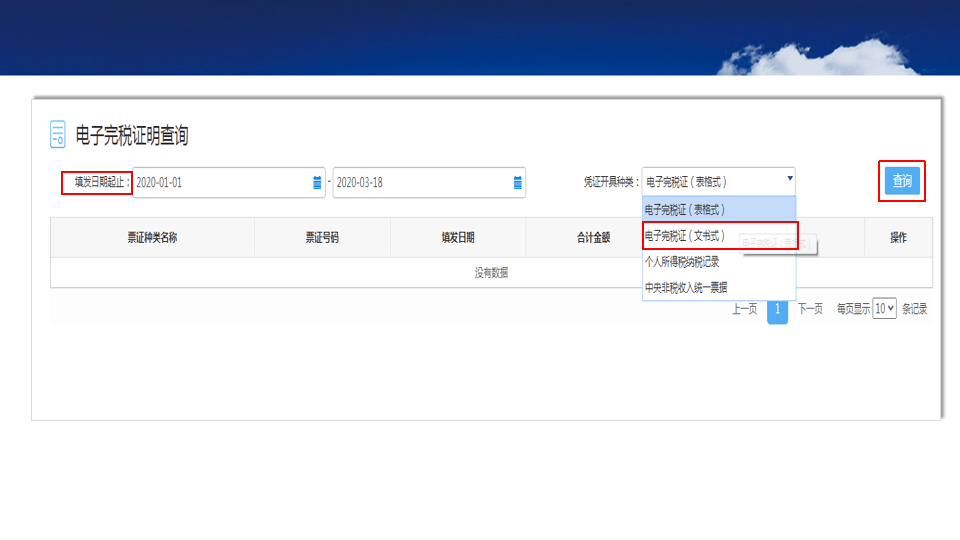Open the calendar picker for start date 2020-01-01
960x540 pixels.
coord(317,183)
